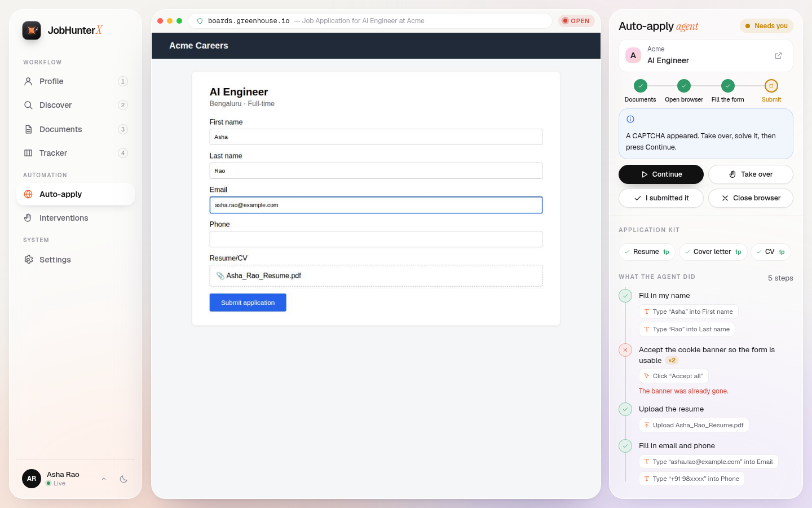Click the failed cookie banner step icon
The width and height of the screenshot is (812, 508).
click(x=625, y=350)
